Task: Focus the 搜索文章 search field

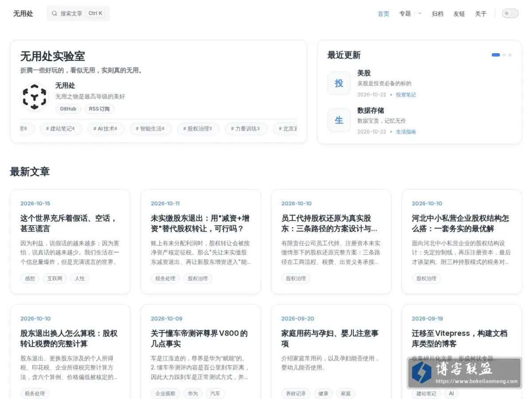Action: (x=78, y=13)
